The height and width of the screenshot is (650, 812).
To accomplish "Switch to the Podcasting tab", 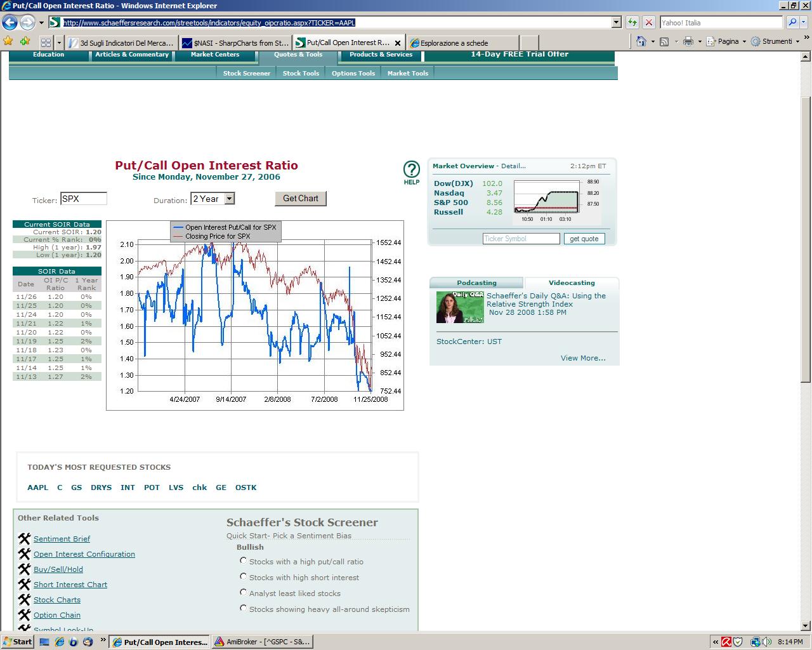I will tap(476, 282).
